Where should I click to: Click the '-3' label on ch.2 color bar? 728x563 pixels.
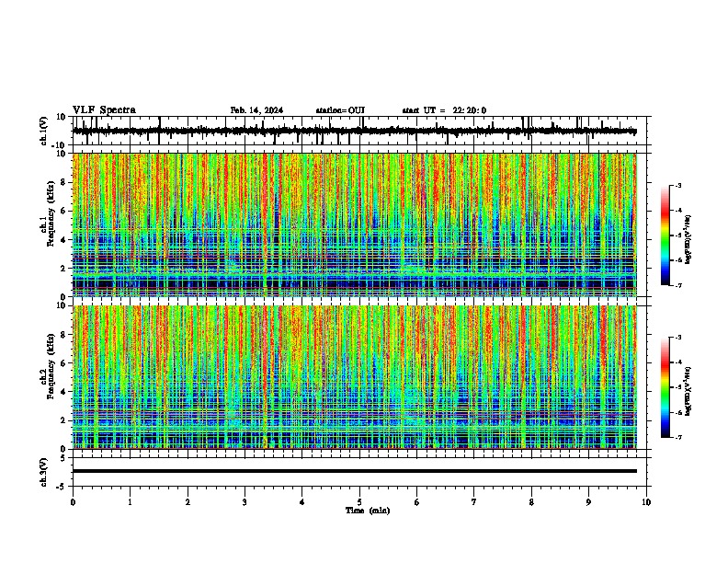[x=678, y=338]
